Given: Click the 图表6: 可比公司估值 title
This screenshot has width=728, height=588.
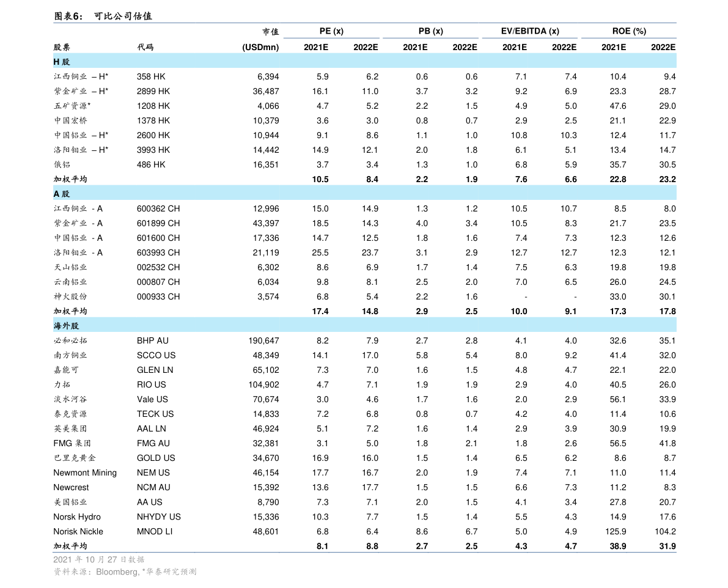Looking at the screenshot, I should click(x=103, y=17).
